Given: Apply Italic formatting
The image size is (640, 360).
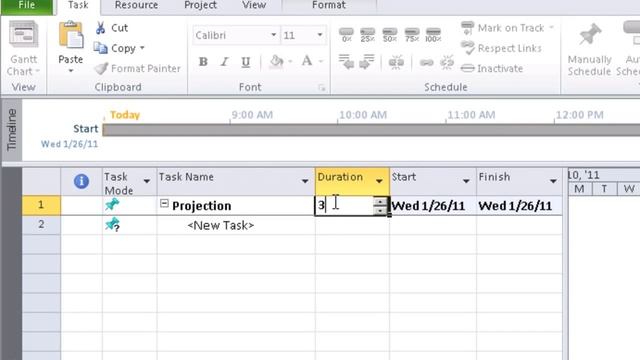Looking at the screenshot, I should pyautogui.click(x=224, y=62).
